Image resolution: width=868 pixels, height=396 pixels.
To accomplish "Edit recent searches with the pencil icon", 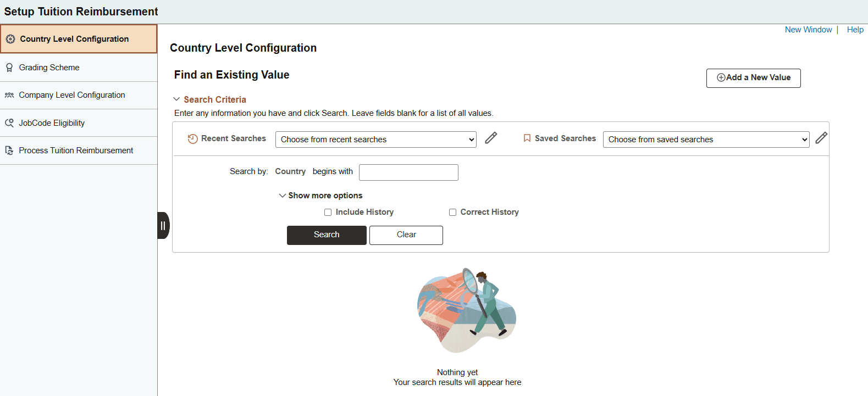I will click(x=491, y=138).
